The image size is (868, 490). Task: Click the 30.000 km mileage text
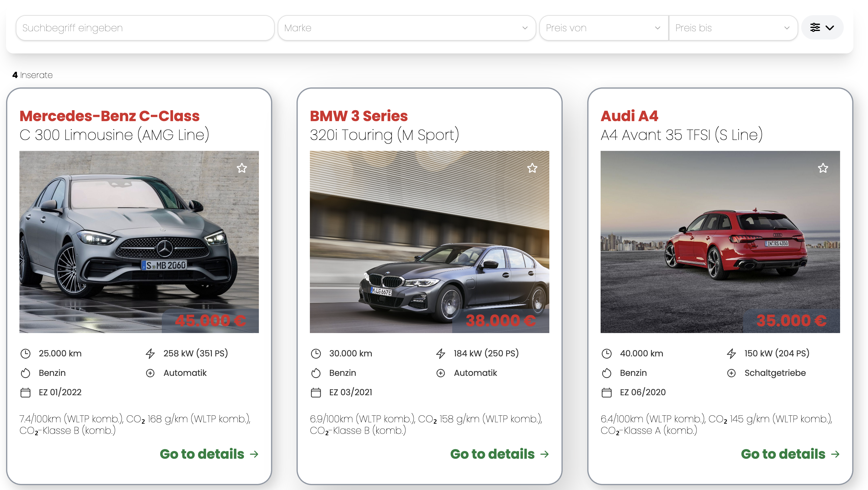351,353
